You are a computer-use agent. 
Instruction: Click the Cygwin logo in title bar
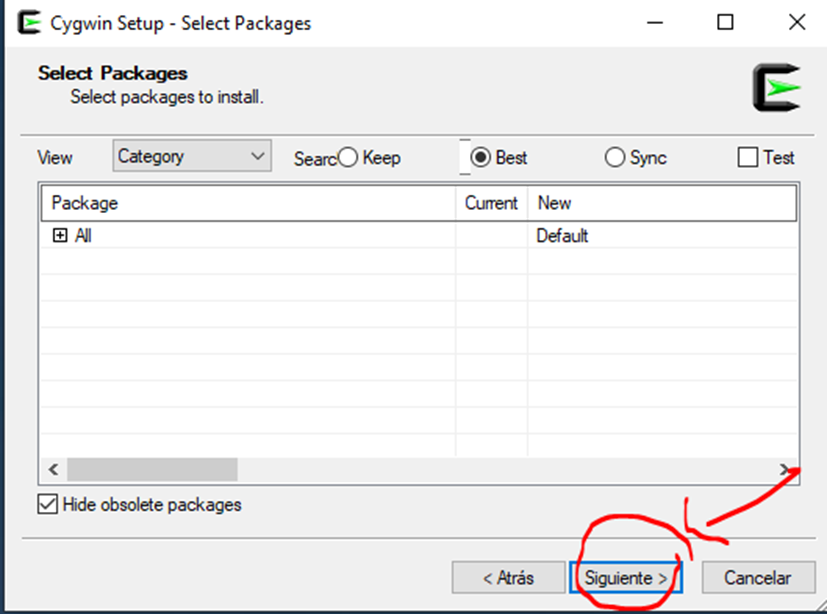click(x=29, y=23)
